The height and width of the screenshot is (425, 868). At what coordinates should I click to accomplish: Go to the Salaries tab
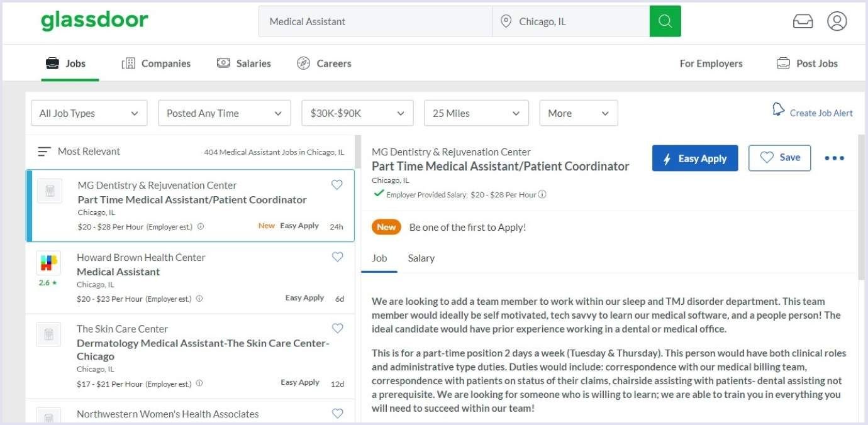pyautogui.click(x=244, y=63)
